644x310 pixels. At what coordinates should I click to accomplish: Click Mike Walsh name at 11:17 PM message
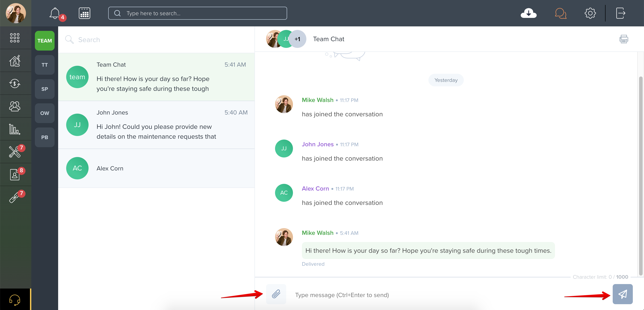[x=318, y=100]
